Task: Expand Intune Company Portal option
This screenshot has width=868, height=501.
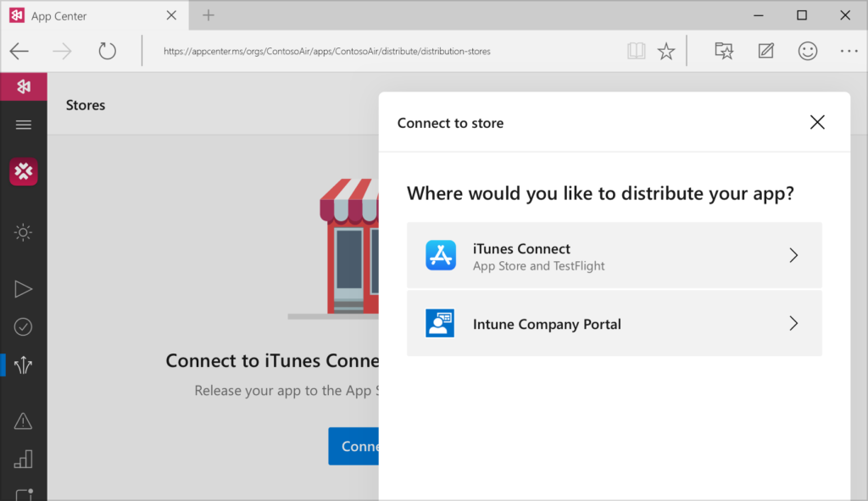Action: [615, 323]
